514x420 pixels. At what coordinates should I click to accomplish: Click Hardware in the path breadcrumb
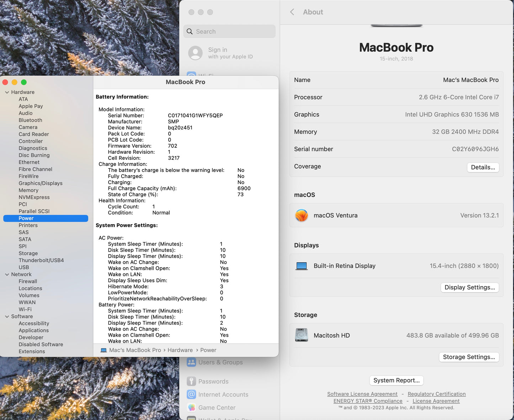click(180, 350)
